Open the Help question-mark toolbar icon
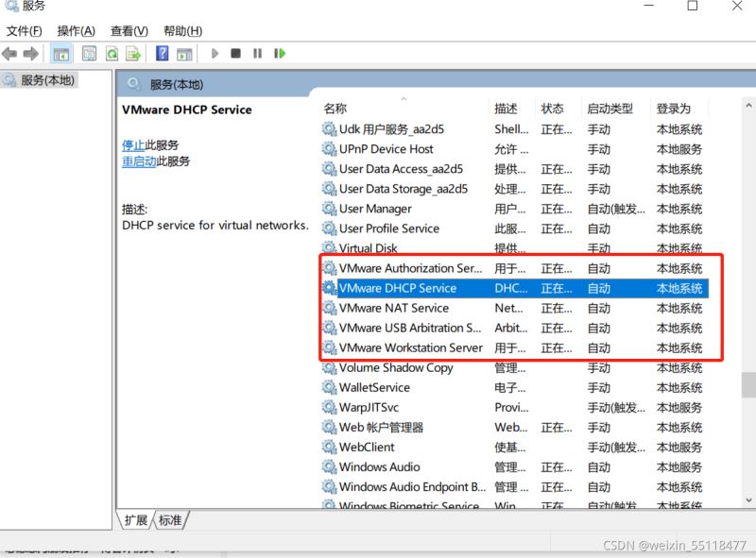The image size is (756, 558). 163,53
